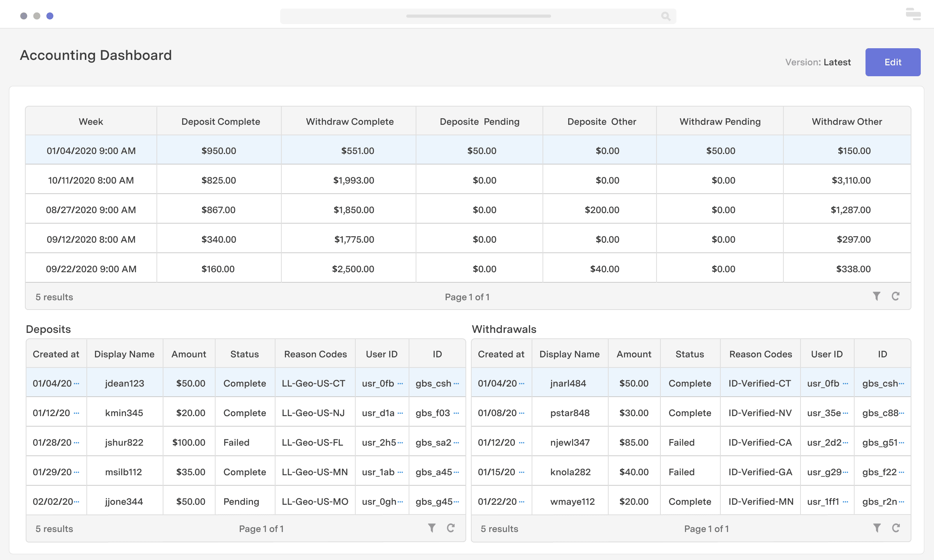
Task: Expand truncated user usr_35e in Withdrawals
Action: click(x=845, y=413)
